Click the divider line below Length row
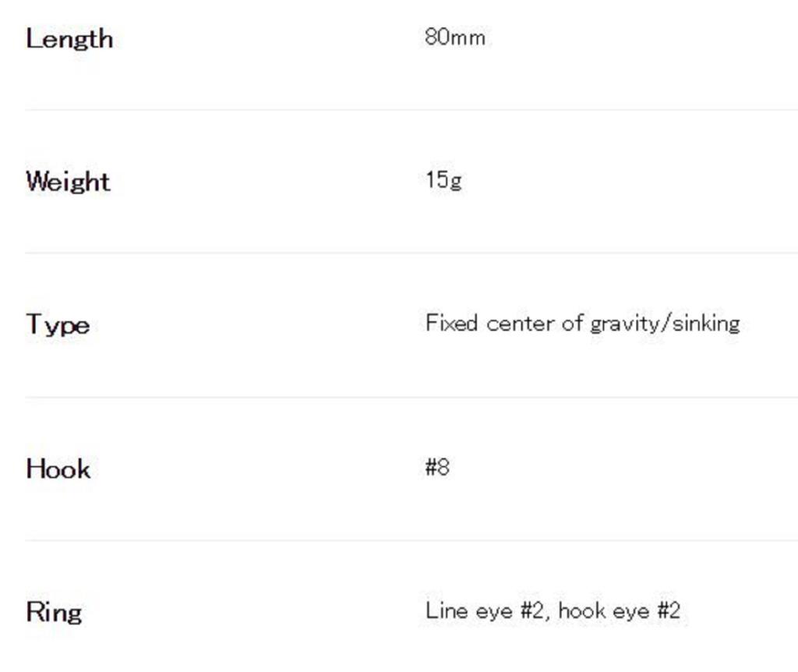Screen dimensions: 798x672 [411, 110]
